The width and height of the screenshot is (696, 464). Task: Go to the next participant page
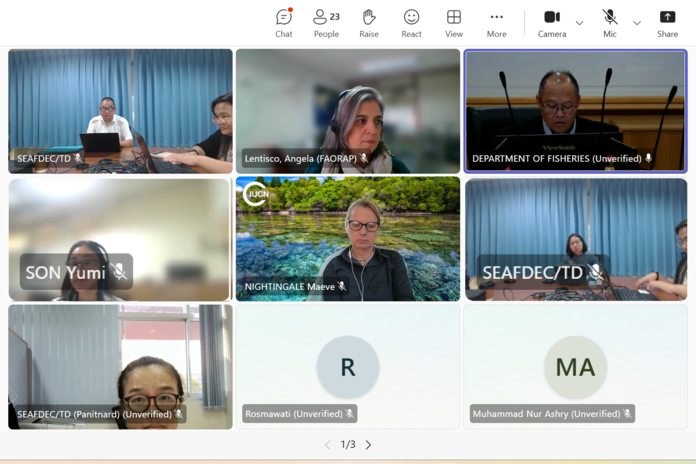[368, 445]
